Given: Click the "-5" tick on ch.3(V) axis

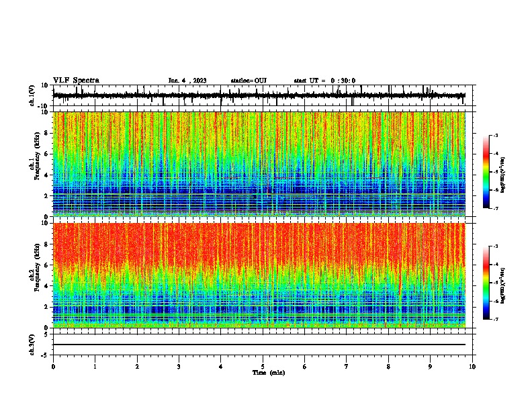Looking at the screenshot, I should point(44,355).
